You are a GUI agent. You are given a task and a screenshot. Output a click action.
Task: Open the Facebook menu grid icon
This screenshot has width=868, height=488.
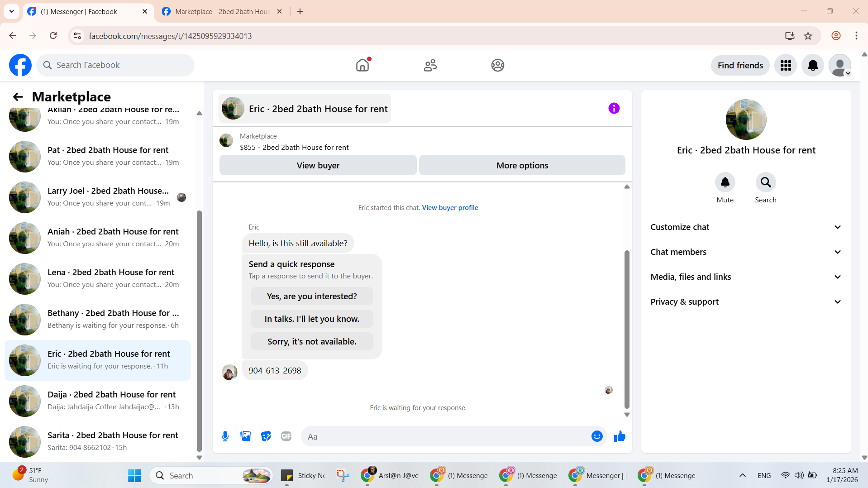[786, 66]
